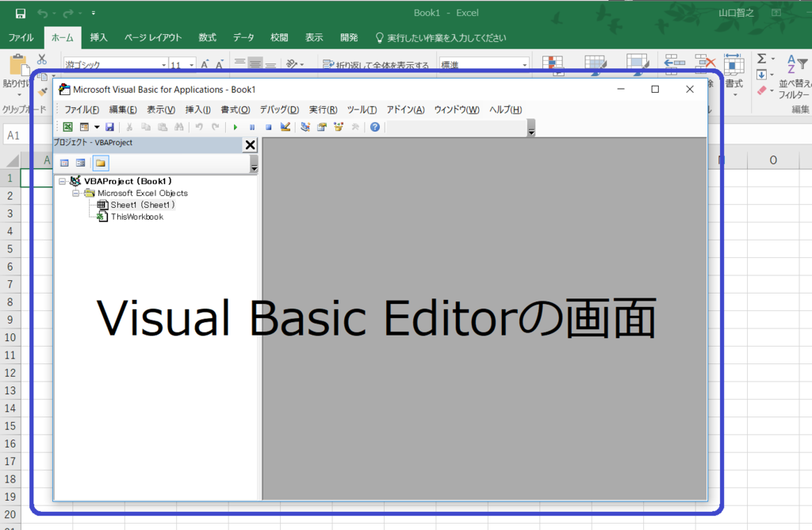Switch to Excel 挿入 ribbon tab
This screenshot has width=812, height=530.
[98, 37]
